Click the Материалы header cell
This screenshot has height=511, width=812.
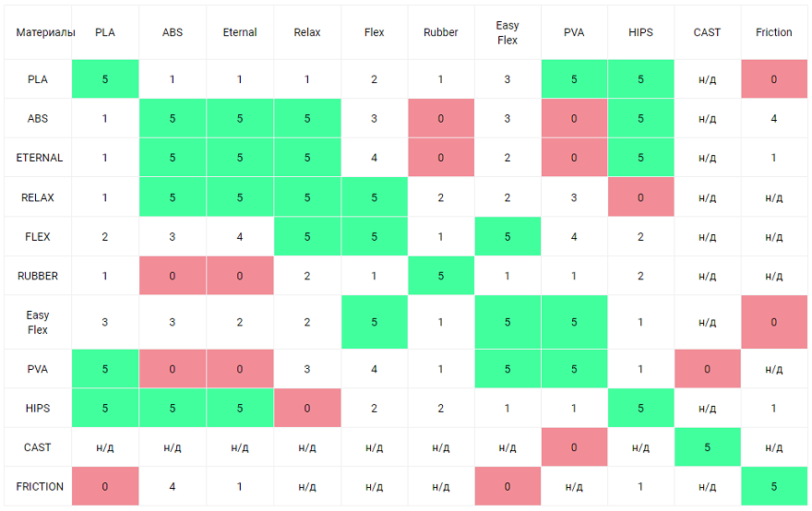coord(38,32)
